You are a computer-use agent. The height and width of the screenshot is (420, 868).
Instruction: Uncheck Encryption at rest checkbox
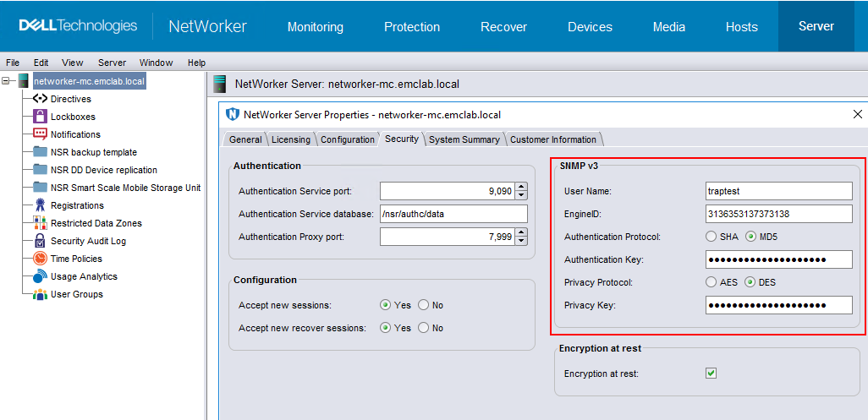[x=711, y=373]
